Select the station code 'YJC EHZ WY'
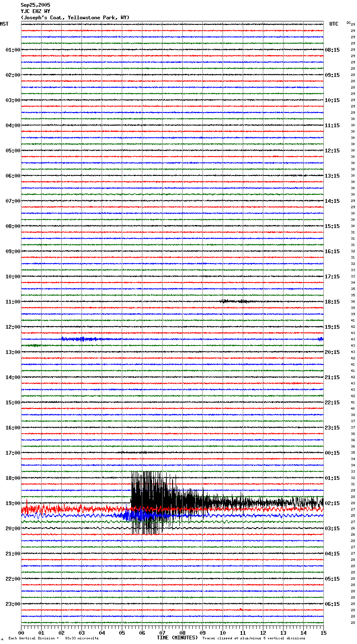 click(35, 11)
